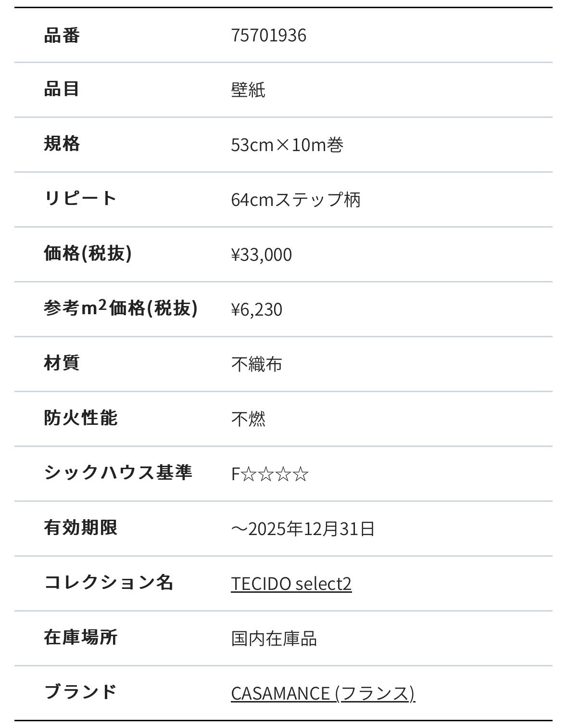Click the 在庫場所 value 国内在庫品
The width and height of the screenshot is (567, 728).
(274, 638)
